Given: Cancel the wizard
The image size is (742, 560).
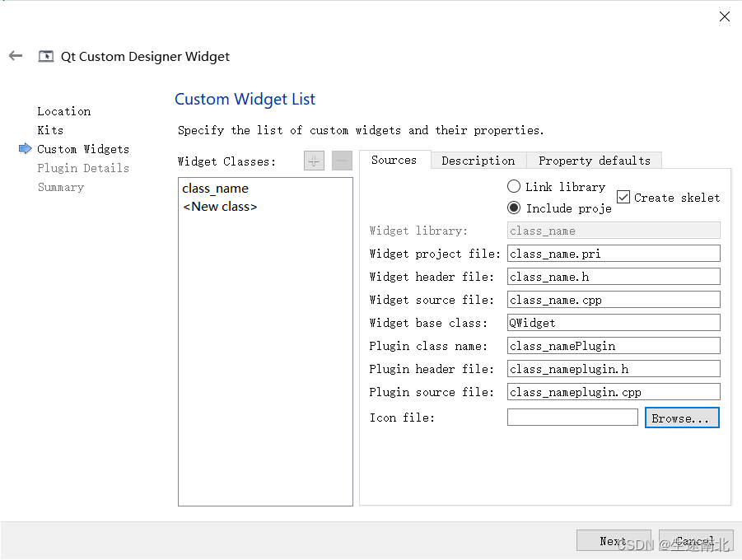Looking at the screenshot, I should (x=696, y=540).
